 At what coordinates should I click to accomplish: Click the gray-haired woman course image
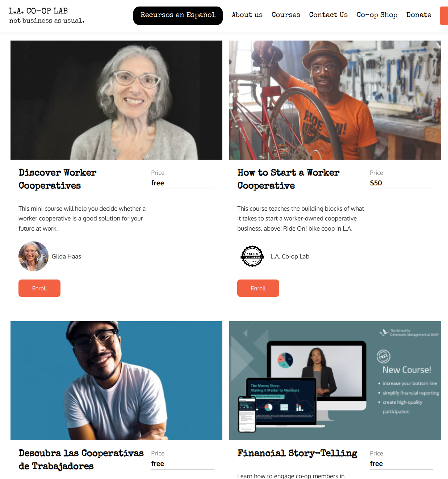click(116, 100)
